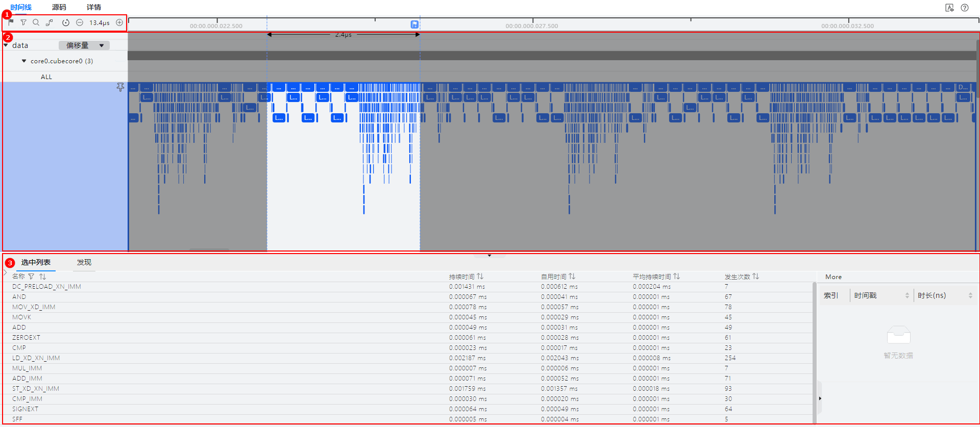Click the occurrence count 254 cell
The width and height of the screenshot is (980, 427).
coord(730,358)
